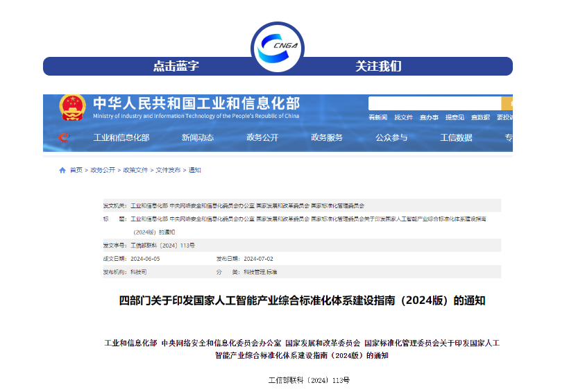Click the 找文件 quick link

click(x=404, y=117)
